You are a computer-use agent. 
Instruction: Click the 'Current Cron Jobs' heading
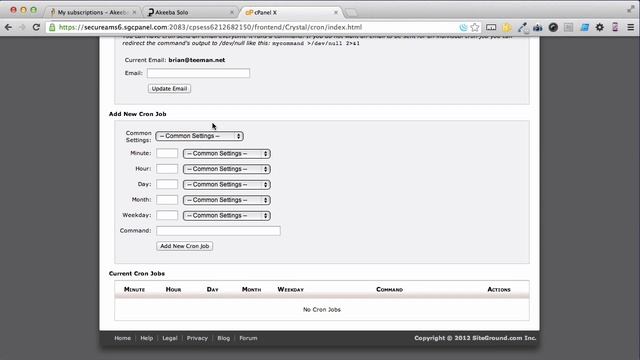tap(137, 273)
